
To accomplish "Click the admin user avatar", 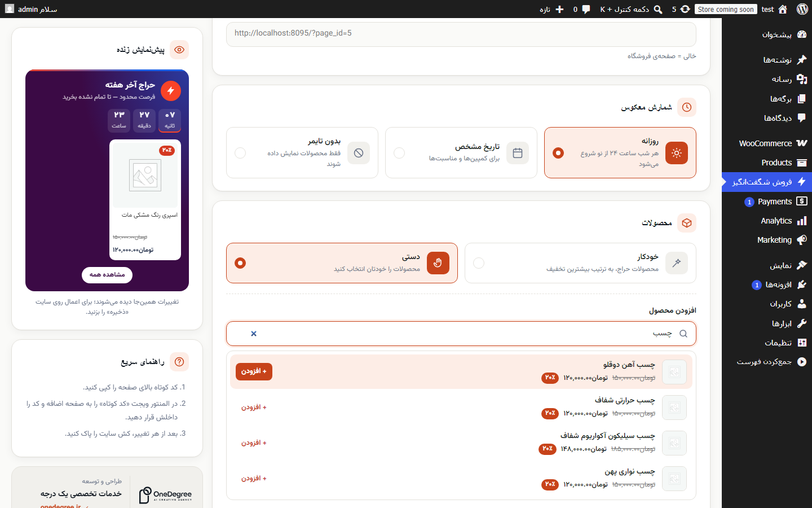I will pos(10,9).
